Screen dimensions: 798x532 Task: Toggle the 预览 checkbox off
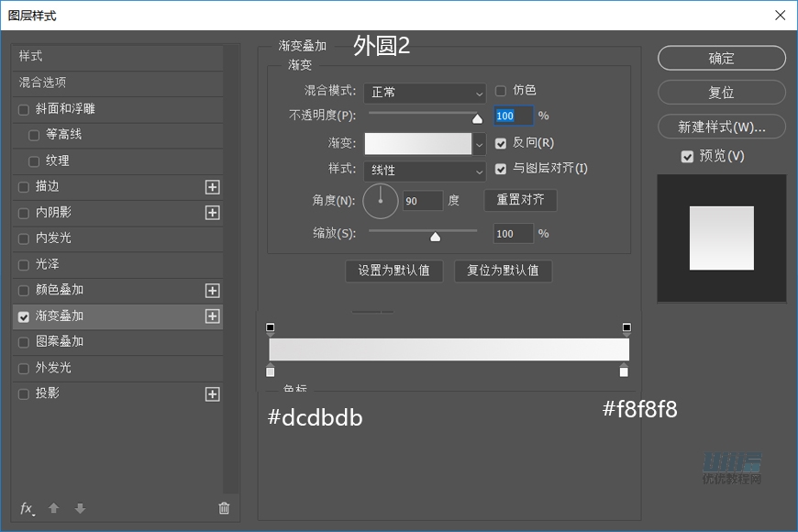pos(687,156)
